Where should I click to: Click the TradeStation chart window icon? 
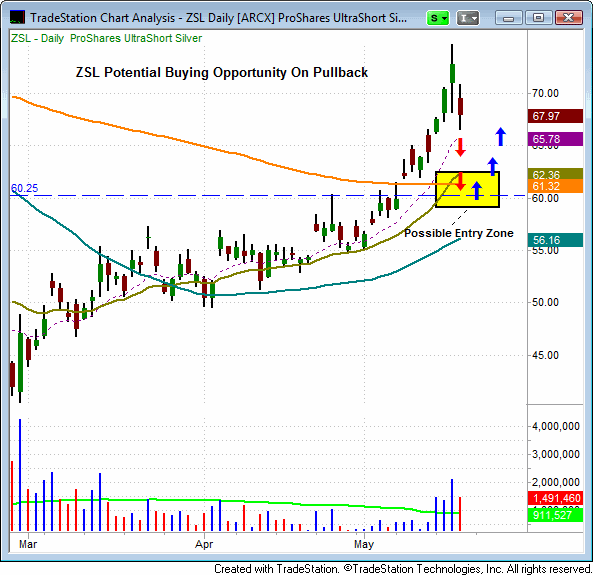click(x=17, y=17)
